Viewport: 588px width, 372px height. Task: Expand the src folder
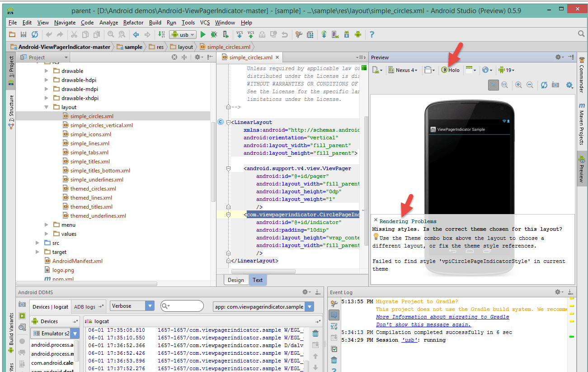tap(38, 243)
